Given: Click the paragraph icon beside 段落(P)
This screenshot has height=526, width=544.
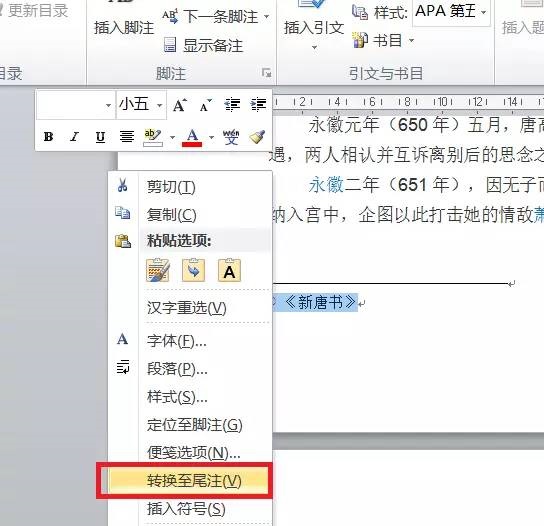Looking at the screenshot, I should point(123,367).
